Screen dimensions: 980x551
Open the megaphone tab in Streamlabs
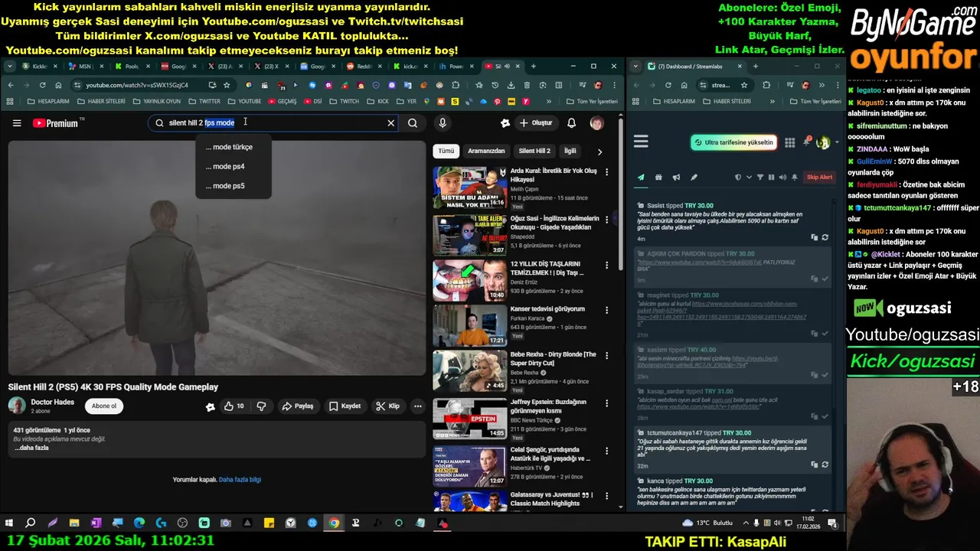676,178
